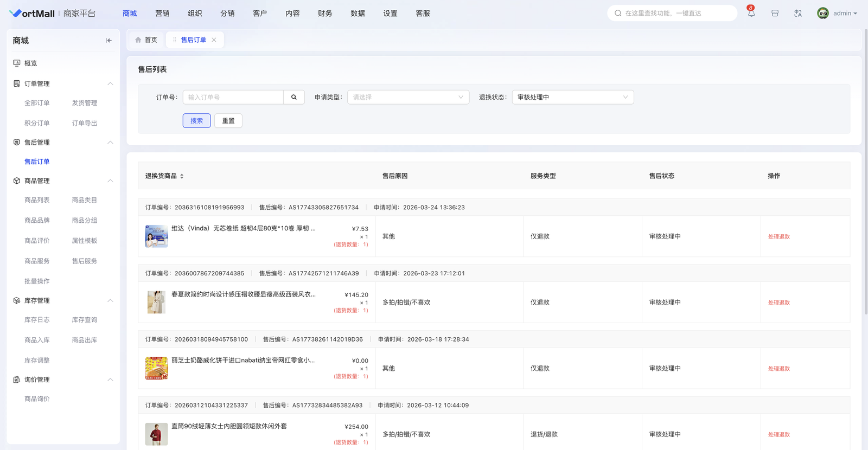The height and width of the screenshot is (450, 868).
Task: Open the 财务 top menu
Action: [x=325, y=14]
